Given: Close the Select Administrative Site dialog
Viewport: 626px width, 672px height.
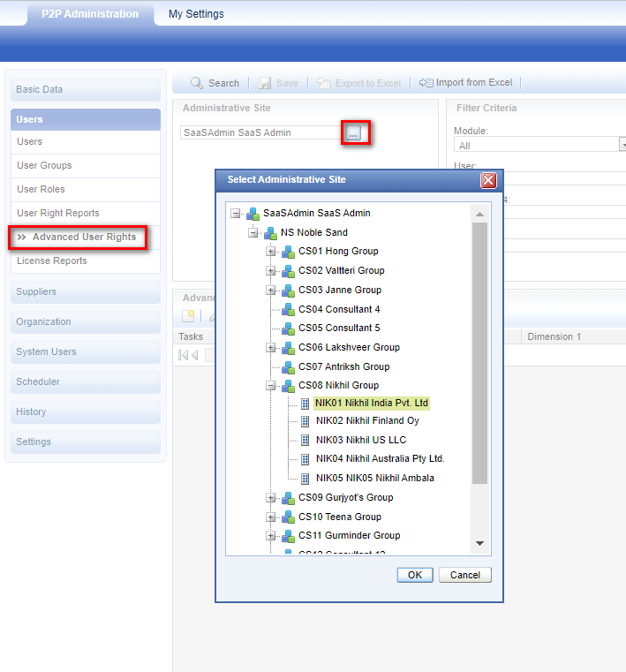Looking at the screenshot, I should pos(487,180).
